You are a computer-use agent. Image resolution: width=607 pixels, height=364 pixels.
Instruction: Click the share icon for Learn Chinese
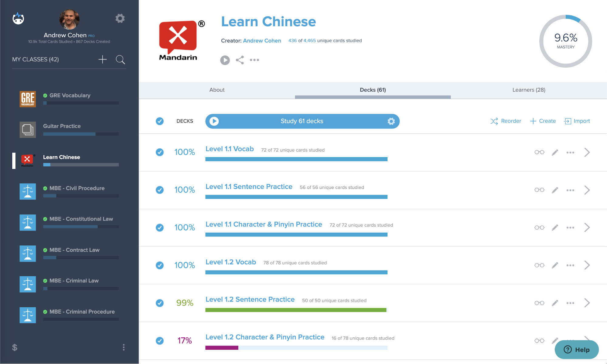point(240,60)
